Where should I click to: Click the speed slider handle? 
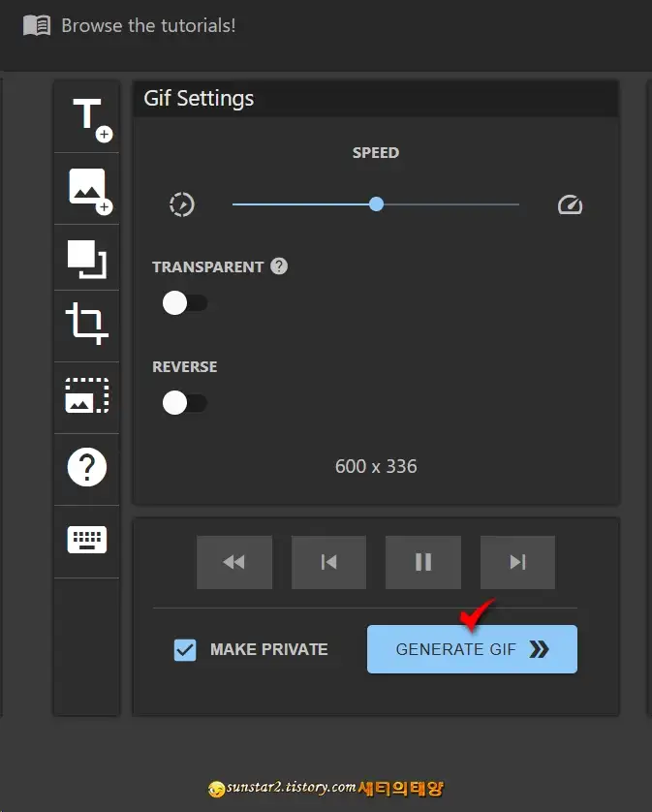pos(377,204)
